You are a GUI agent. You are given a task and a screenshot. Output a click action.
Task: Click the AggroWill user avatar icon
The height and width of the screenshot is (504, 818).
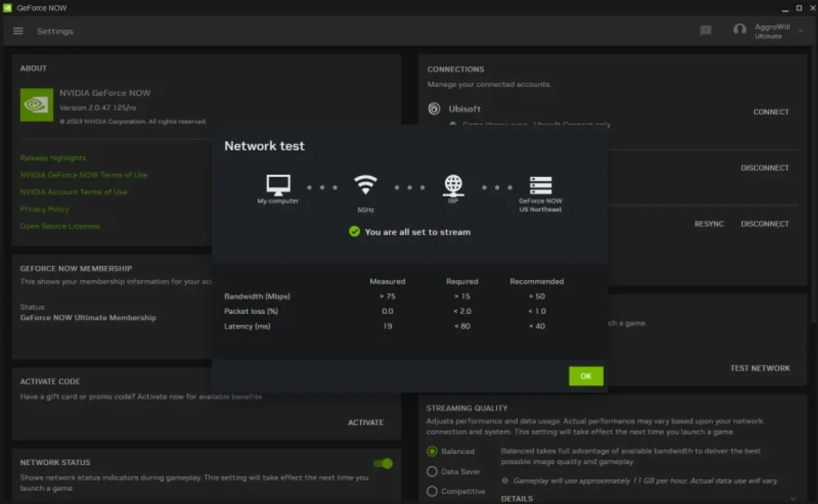point(739,30)
